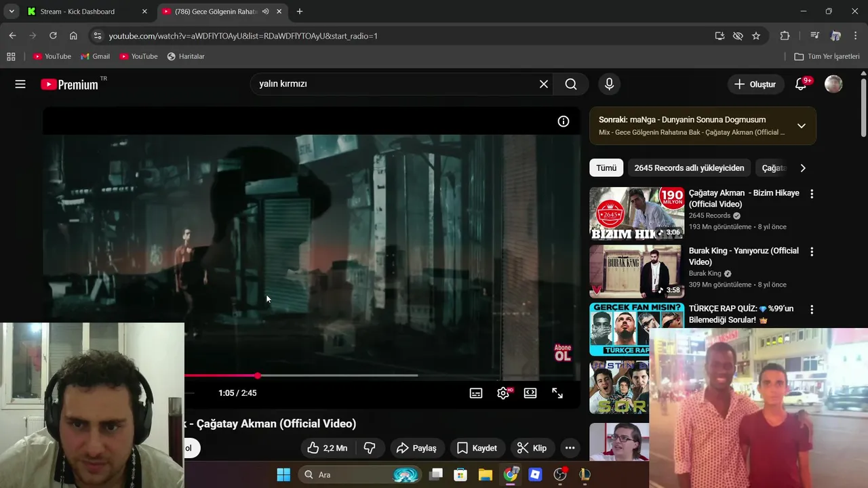Screen dimensions: 868x488
Task: Bookmark this page with the star
Action: tap(756, 36)
